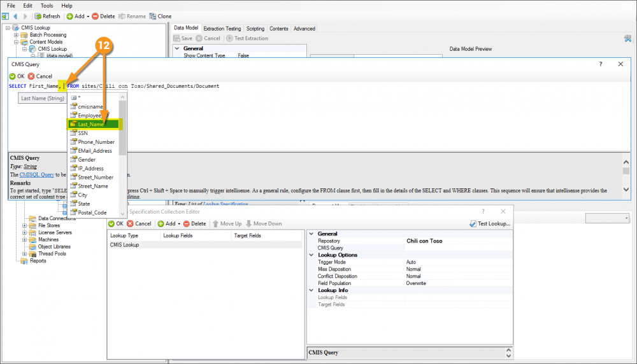This screenshot has height=364, width=637.
Task: Open the Edit menu
Action: [x=27, y=6]
